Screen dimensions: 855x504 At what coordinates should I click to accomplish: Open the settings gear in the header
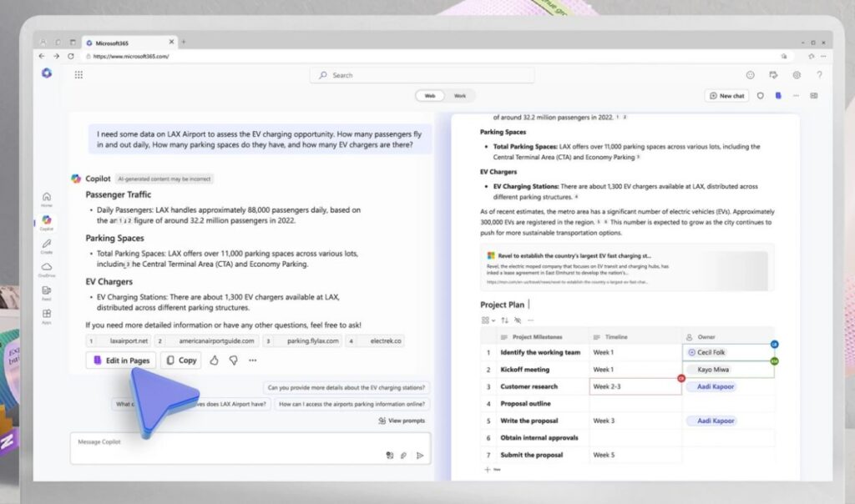tap(797, 75)
